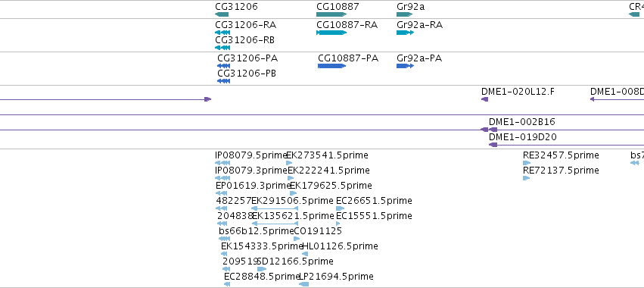Screen dimensions: 644x288
Task: Click the EK273541.5prime EST label
Action: (328, 155)
